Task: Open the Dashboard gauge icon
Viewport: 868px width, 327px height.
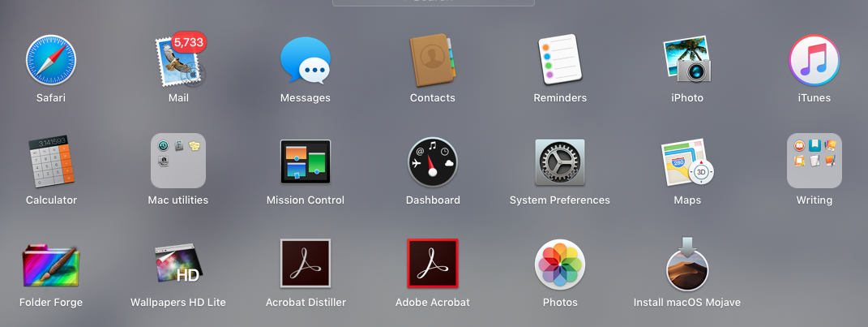Action: coord(432,161)
